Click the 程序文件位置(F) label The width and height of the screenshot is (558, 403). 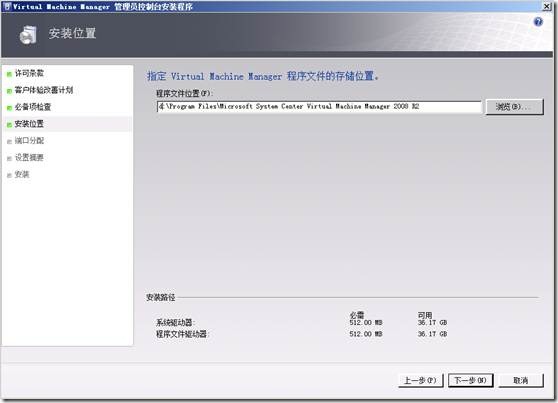(184, 93)
